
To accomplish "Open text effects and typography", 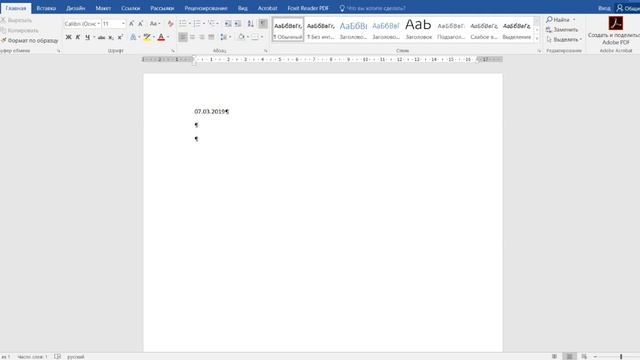I will click(x=133, y=37).
